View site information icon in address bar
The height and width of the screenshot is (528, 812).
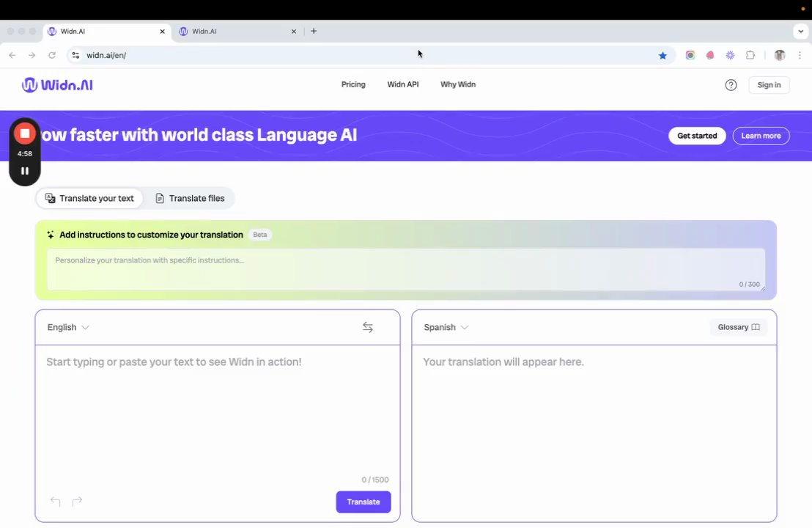click(x=75, y=56)
